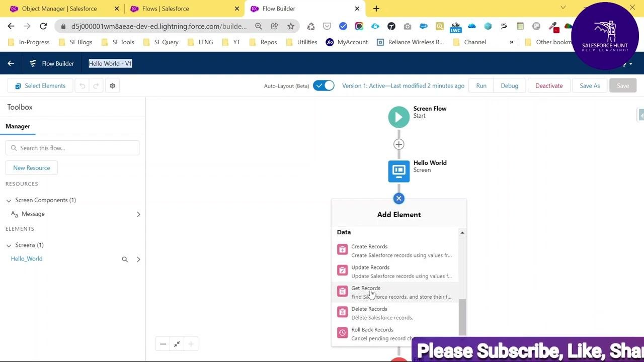Viewport: 644px width, 362px height.
Task: Expand details for Hello_World element
Action: [x=138, y=259]
